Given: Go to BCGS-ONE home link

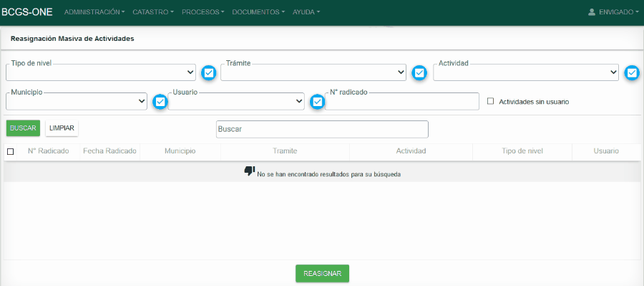Looking at the screenshot, I should [27, 12].
